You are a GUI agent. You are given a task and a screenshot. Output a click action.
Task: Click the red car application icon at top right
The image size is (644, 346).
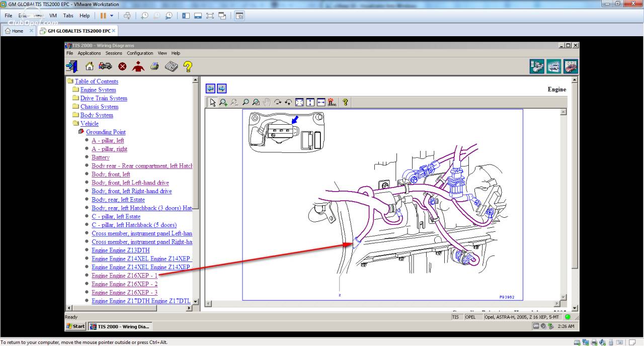click(x=571, y=66)
